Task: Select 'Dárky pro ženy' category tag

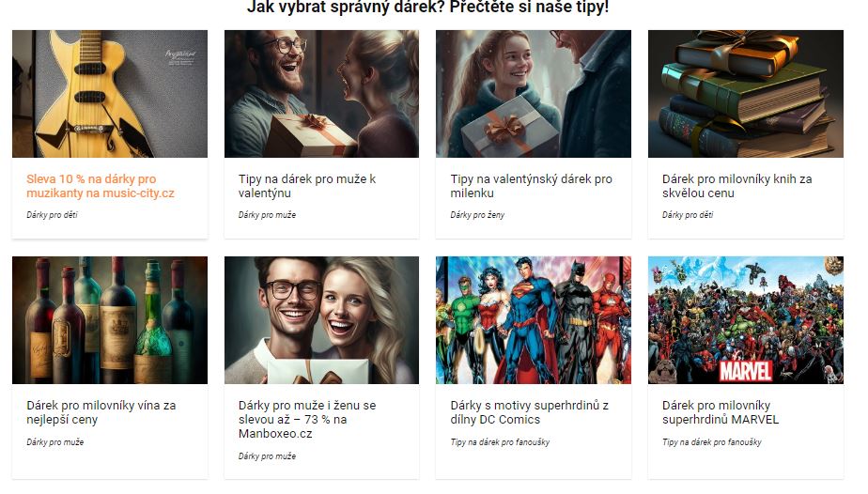Action: point(477,215)
